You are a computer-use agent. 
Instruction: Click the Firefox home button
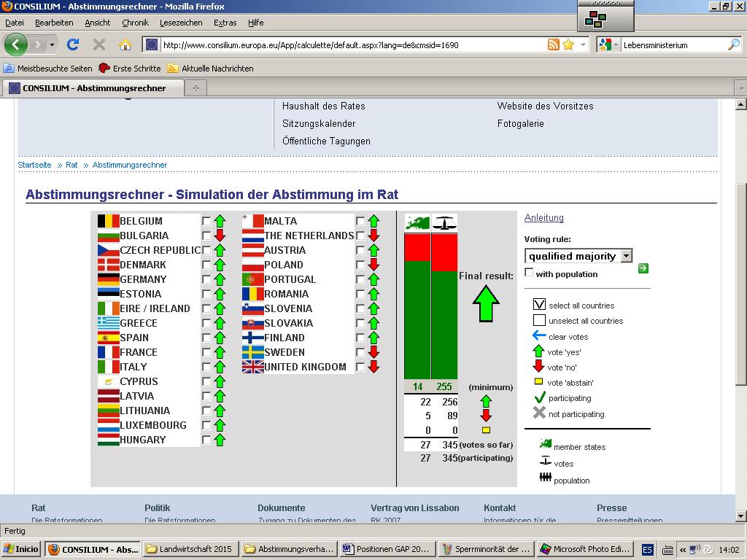[125, 44]
